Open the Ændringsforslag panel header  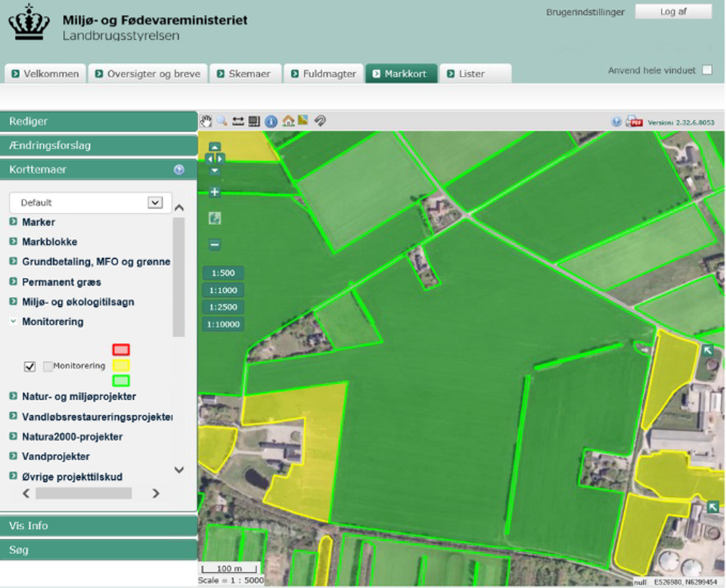pyautogui.click(x=98, y=145)
